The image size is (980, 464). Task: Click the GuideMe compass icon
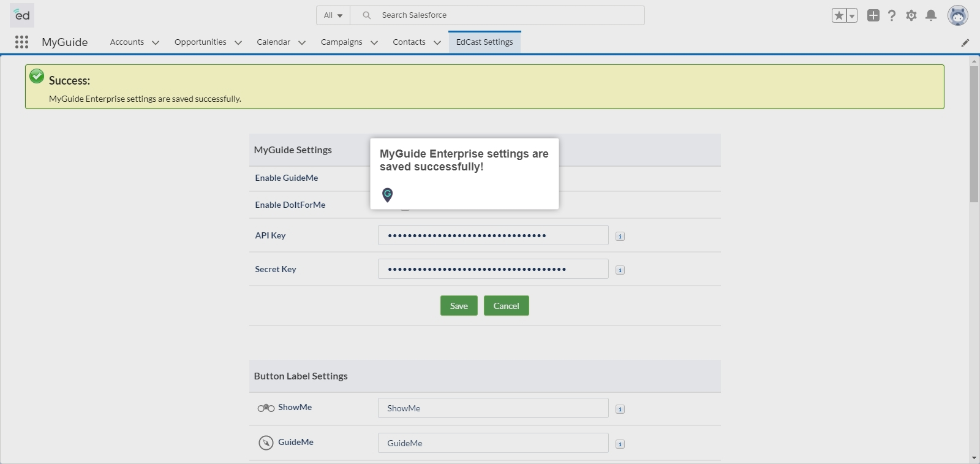pos(266,443)
